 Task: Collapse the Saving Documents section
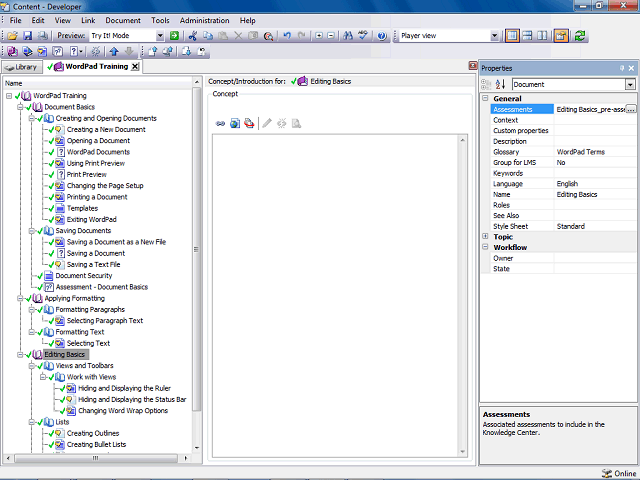31,231
